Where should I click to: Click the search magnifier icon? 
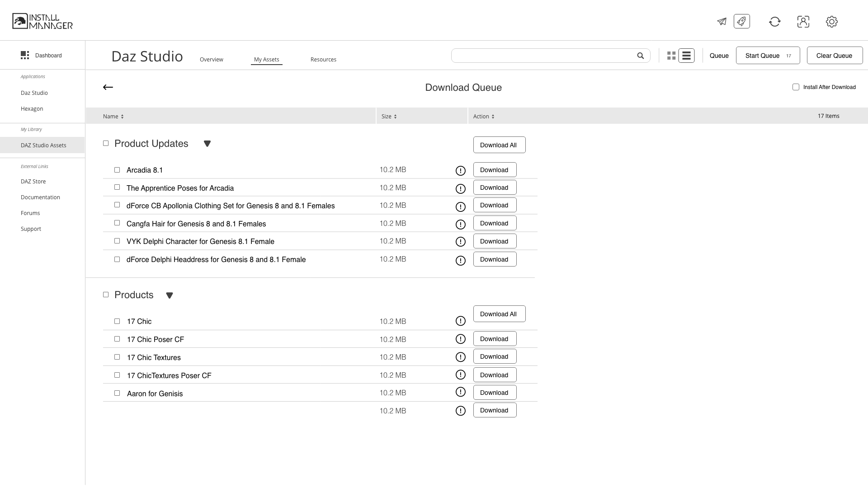coord(641,56)
